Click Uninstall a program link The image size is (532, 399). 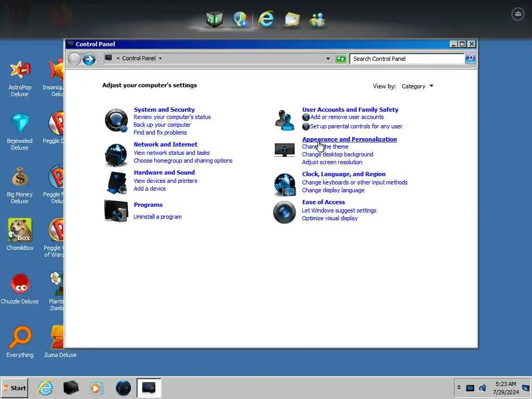point(157,217)
